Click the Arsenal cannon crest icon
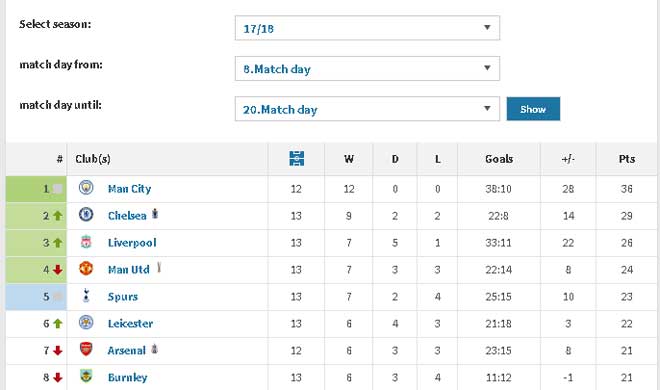 [x=86, y=349]
